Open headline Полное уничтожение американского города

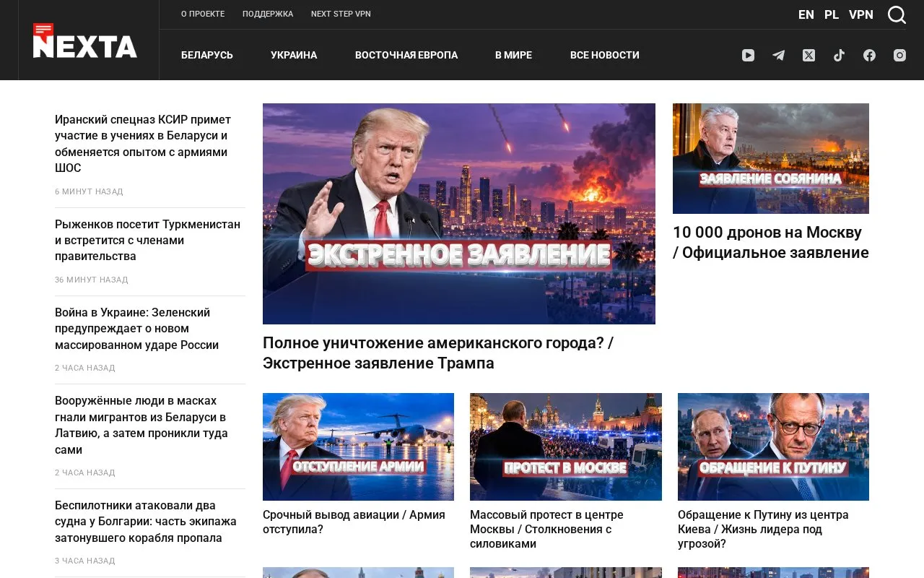pos(438,353)
